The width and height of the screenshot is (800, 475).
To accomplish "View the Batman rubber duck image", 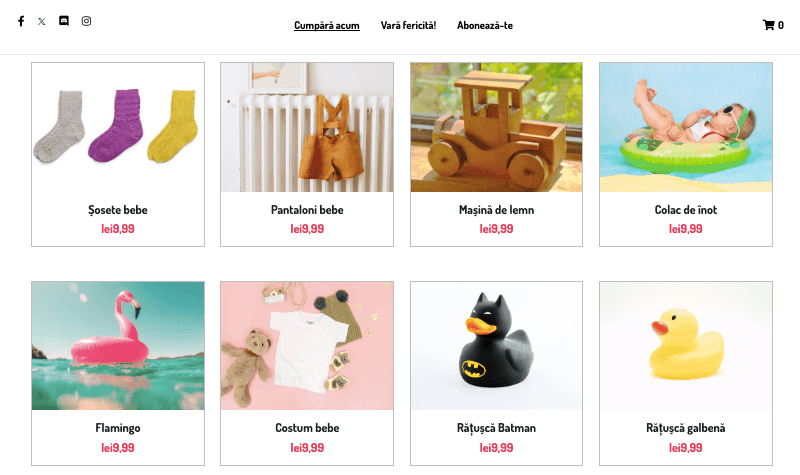I will [496, 346].
